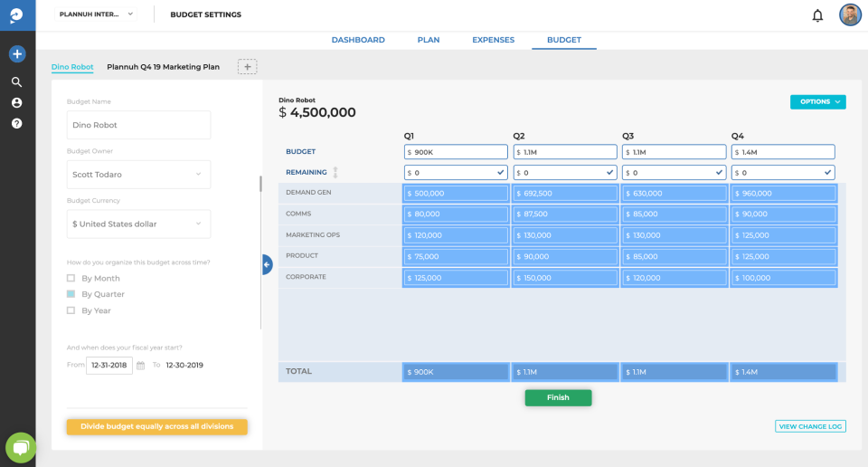This screenshot has height=467, width=868.
Task: Click the Q3 remaining checkmark
Action: click(719, 172)
